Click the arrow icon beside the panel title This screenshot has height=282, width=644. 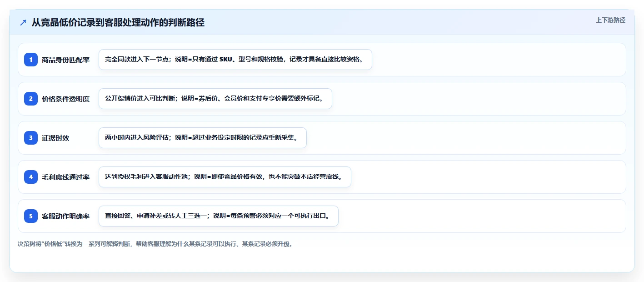tap(23, 22)
